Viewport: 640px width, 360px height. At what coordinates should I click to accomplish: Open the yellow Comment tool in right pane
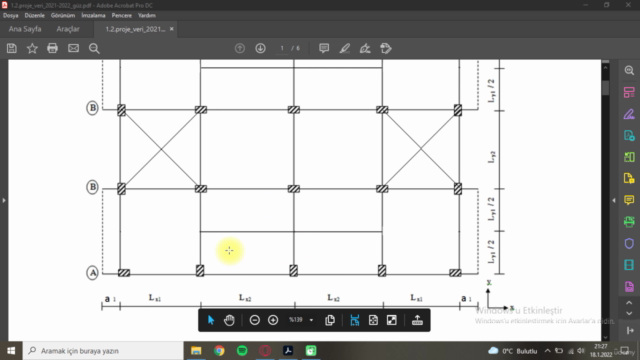629,200
